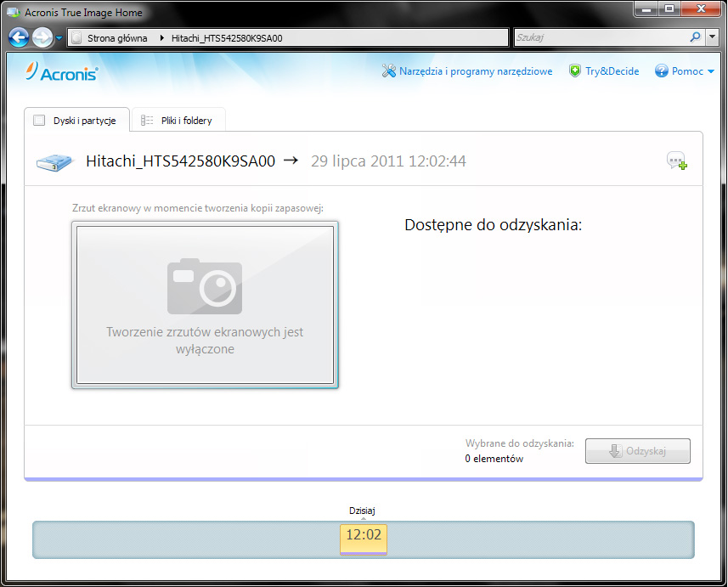The height and width of the screenshot is (587, 728).
Task: Click Dostępne do odzyskania heading
Action: (x=493, y=225)
